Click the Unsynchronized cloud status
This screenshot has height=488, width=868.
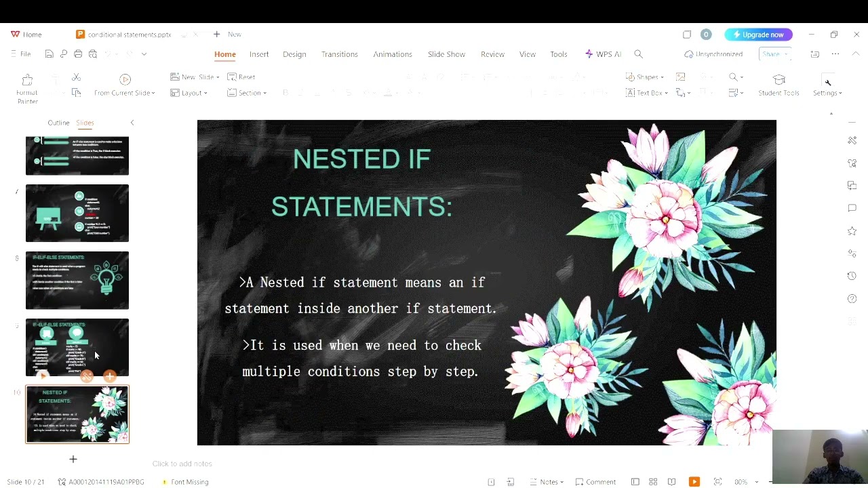[713, 54]
